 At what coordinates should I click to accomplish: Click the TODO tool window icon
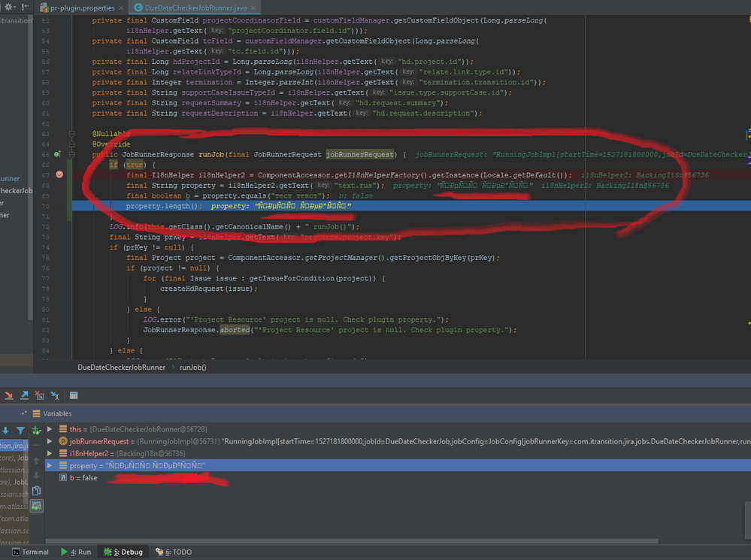coord(159,552)
